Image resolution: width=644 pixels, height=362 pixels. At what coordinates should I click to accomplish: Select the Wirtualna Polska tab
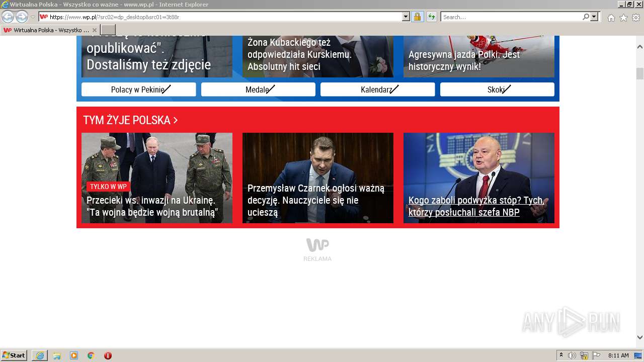(x=50, y=30)
